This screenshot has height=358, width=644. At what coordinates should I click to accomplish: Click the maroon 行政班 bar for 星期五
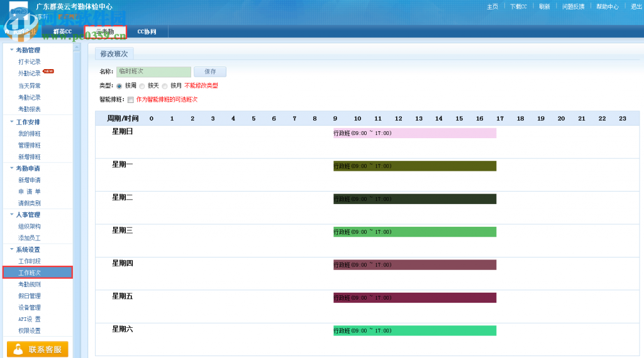[x=415, y=298]
